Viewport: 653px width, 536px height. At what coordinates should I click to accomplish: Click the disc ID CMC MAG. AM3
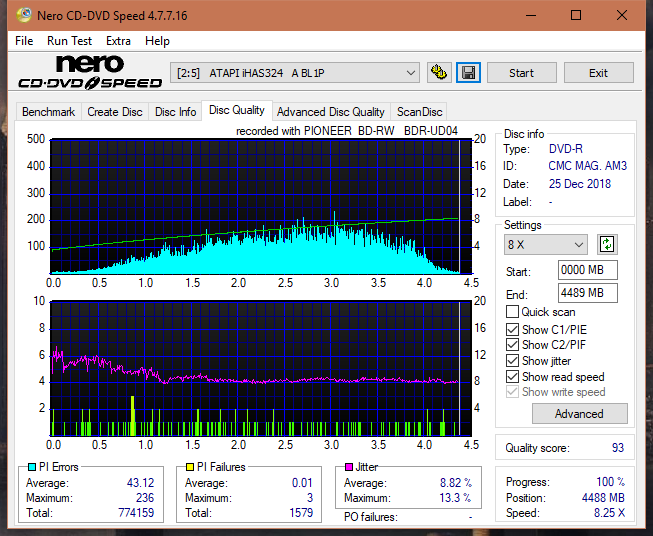click(587, 166)
